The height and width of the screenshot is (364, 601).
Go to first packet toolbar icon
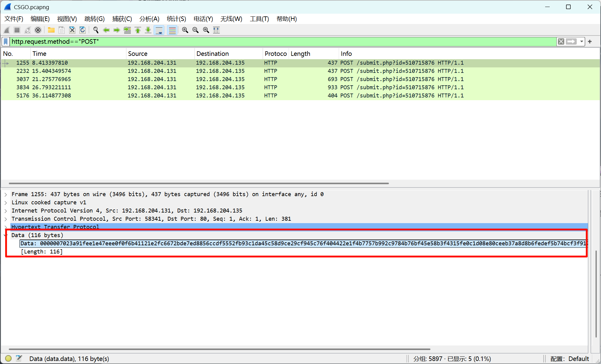(138, 30)
